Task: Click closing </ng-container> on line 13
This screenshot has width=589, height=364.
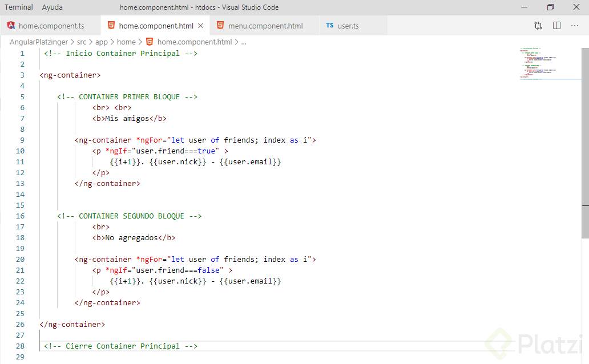Action: point(107,183)
